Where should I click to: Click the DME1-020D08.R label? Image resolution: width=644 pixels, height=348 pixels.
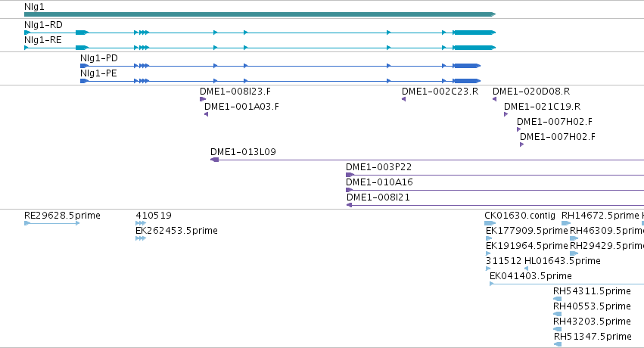click(x=531, y=92)
